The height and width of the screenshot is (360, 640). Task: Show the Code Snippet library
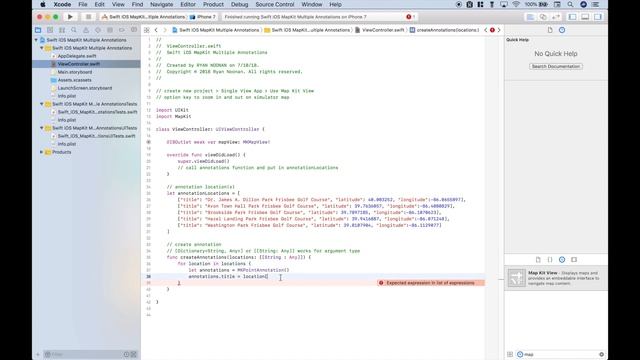[x=550, y=260]
